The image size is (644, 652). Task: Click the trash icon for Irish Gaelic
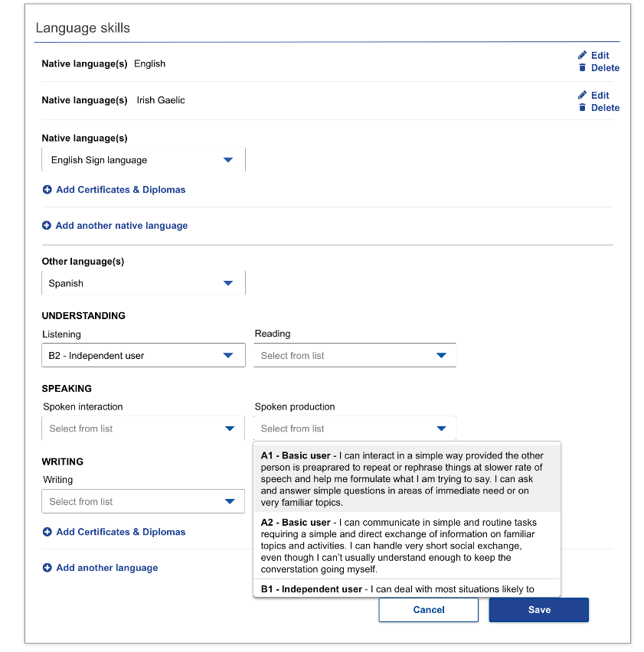(582, 107)
